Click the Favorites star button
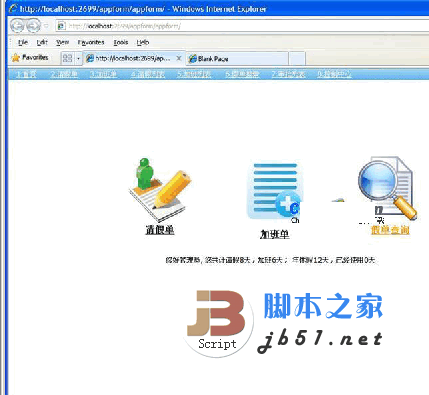429x395 pixels. 30,58
